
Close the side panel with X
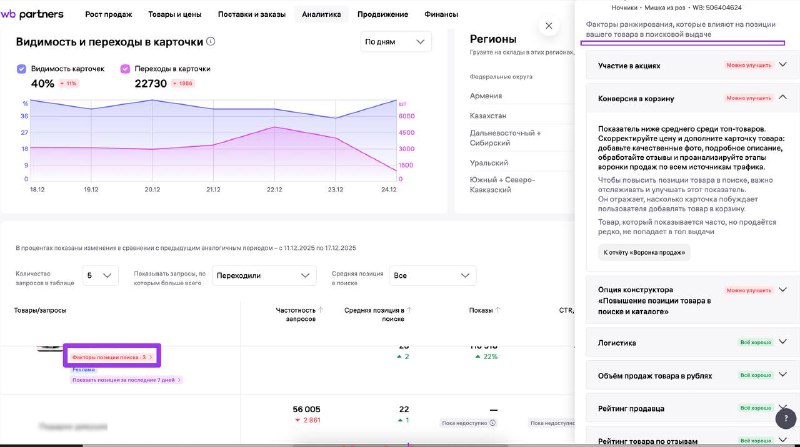coord(548,27)
